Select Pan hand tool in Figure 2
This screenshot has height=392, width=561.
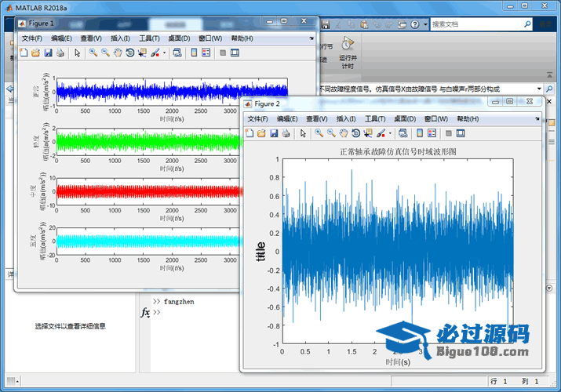[344, 133]
